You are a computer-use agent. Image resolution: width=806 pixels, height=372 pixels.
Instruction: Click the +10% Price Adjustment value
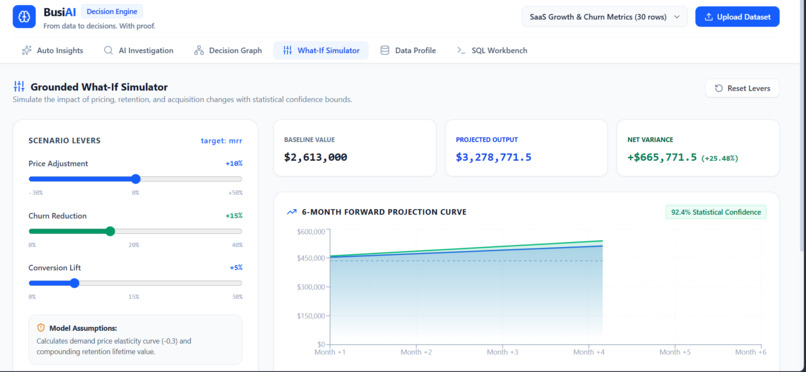point(233,163)
